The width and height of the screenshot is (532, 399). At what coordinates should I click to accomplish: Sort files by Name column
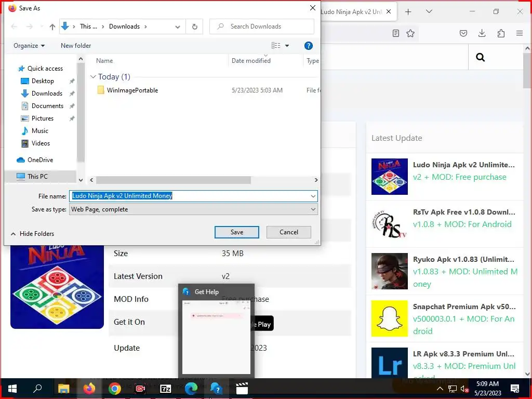click(x=104, y=61)
